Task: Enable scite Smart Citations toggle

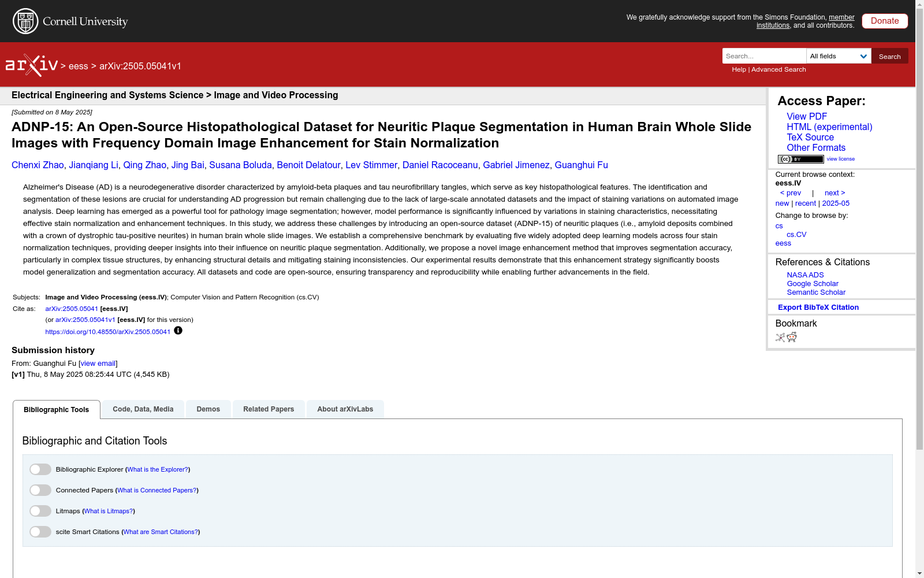Action: (x=40, y=532)
